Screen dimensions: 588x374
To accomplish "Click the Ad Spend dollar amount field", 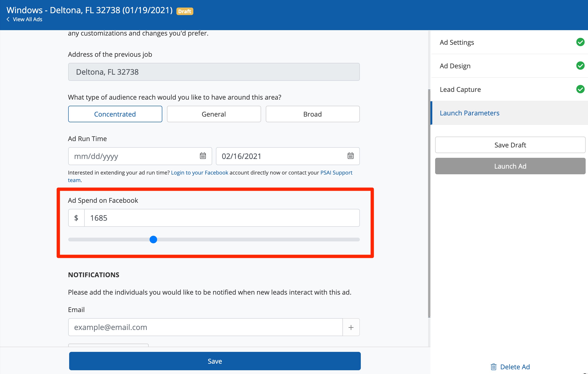I will (222, 218).
